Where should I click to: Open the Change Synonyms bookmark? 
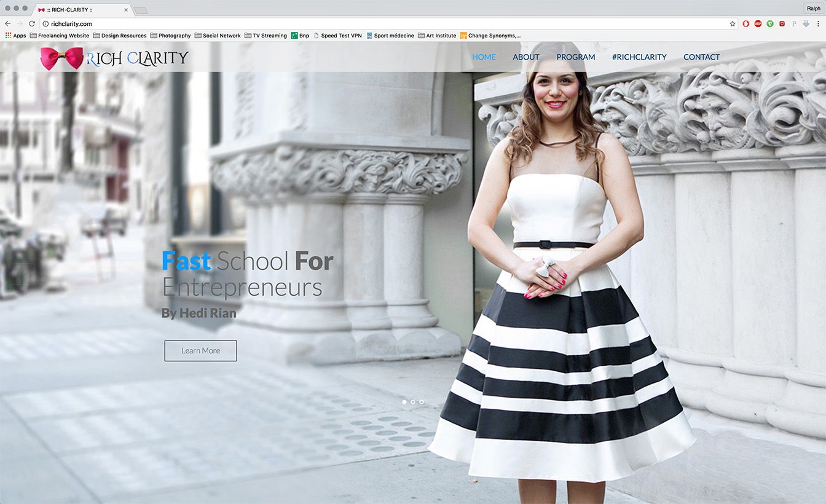point(490,36)
